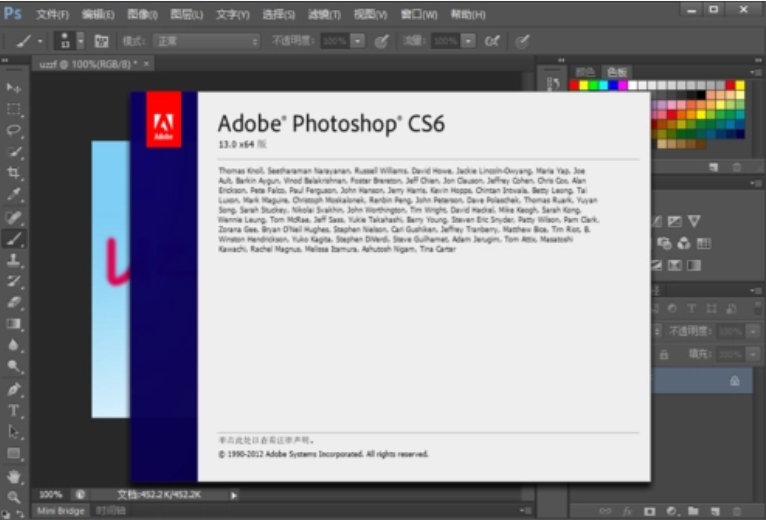The image size is (766, 520).
Task: Select the Zoom tool in toolbox
Action: pos(15,497)
